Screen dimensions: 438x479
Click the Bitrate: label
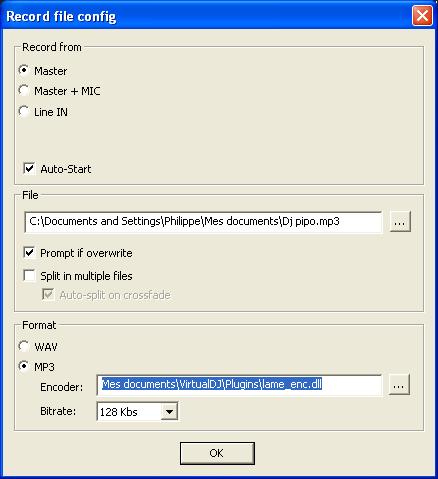coord(58,411)
